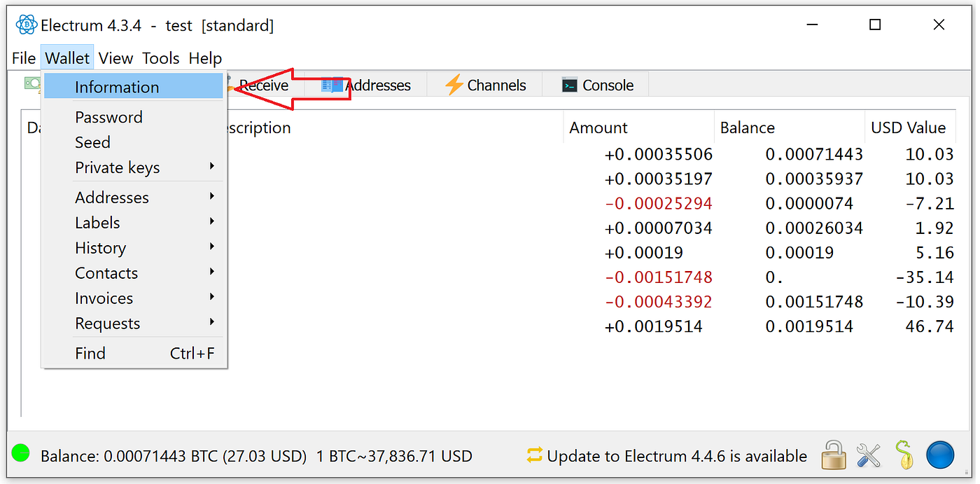Close the open Wallet menu
This screenshot has height=484, width=980.
pyautogui.click(x=67, y=58)
